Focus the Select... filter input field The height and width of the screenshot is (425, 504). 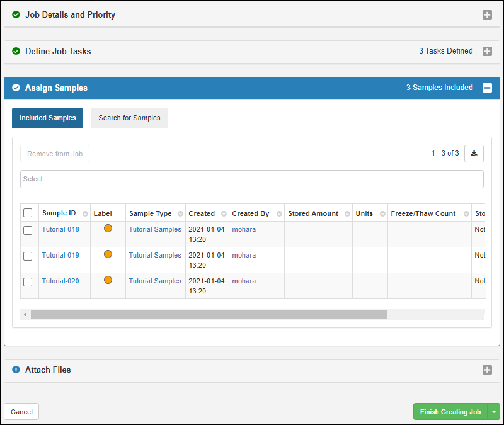[x=252, y=179]
